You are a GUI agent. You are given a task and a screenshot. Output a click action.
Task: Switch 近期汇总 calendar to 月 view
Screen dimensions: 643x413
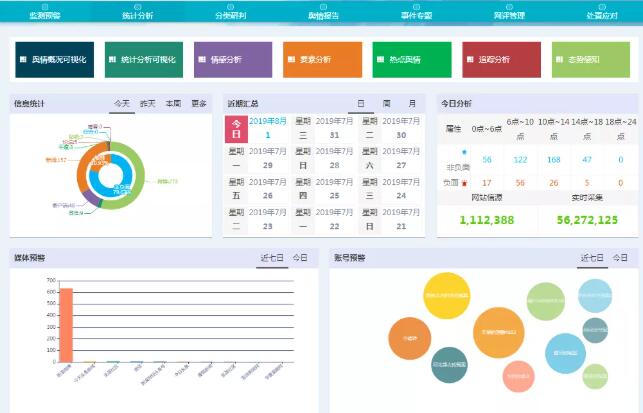[x=411, y=104]
